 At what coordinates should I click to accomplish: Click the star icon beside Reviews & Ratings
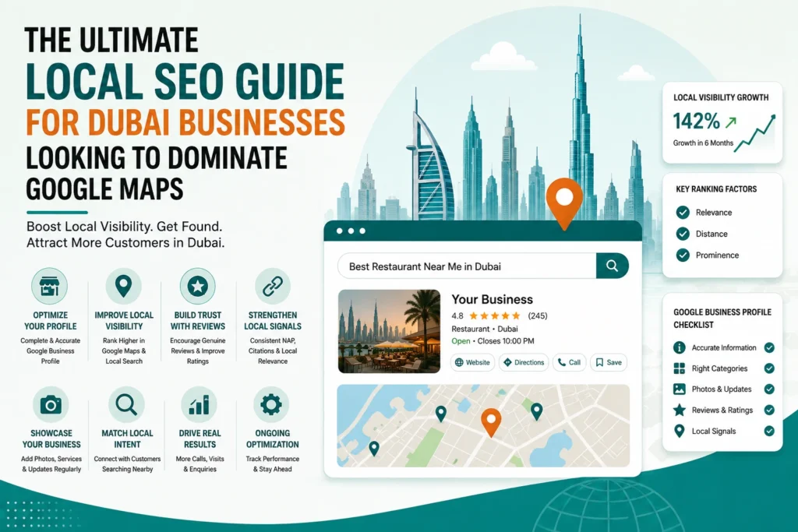[x=680, y=410]
